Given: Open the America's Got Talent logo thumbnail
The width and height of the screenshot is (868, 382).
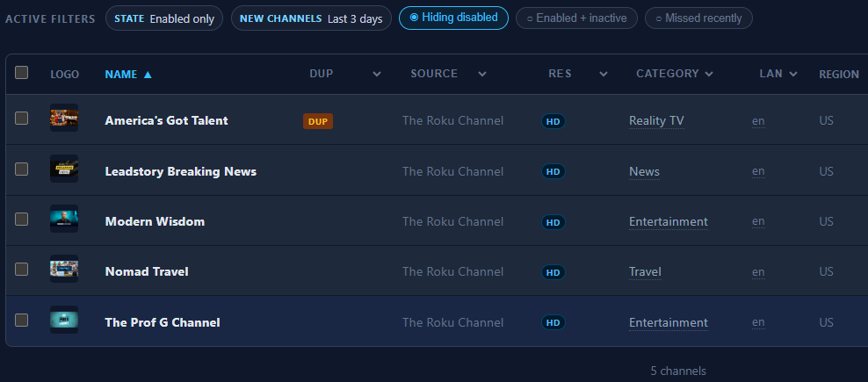Looking at the screenshot, I should tap(63, 118).
